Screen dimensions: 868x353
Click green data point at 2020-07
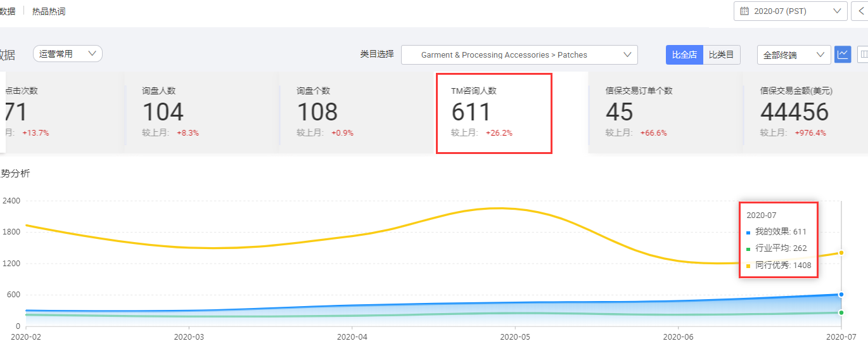[x=841, y=312]
